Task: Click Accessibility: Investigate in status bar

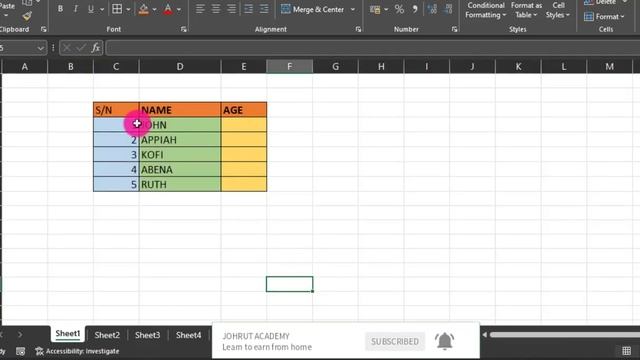Action: pyautogui.click(x=78, y=351)
